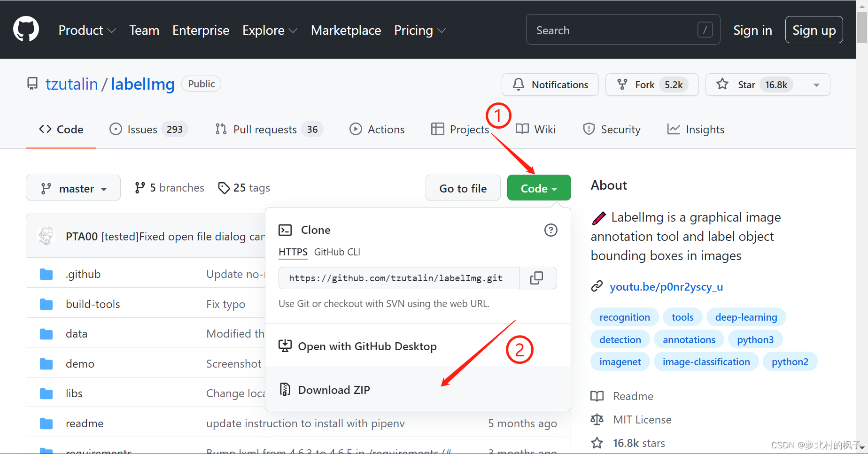This screenshot has width=868, height=454.
Task: Open the build-tools folder
Action: [93, 304]
